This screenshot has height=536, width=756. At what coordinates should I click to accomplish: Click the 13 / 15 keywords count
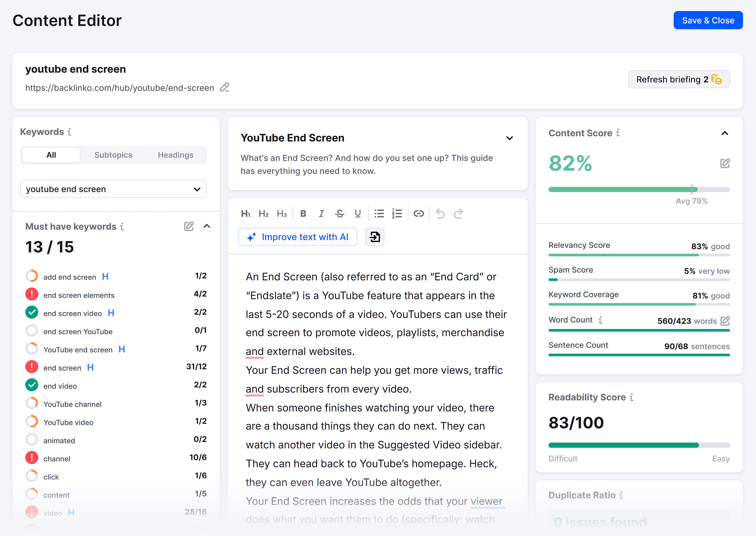pyautogui.click(x=50, y=247)
